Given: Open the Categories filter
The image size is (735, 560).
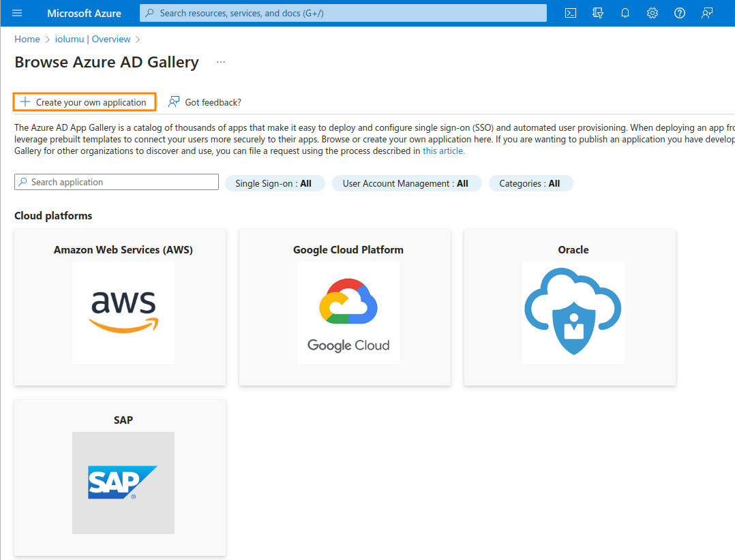Looking at the screenshot, I should tap(530, 183).
